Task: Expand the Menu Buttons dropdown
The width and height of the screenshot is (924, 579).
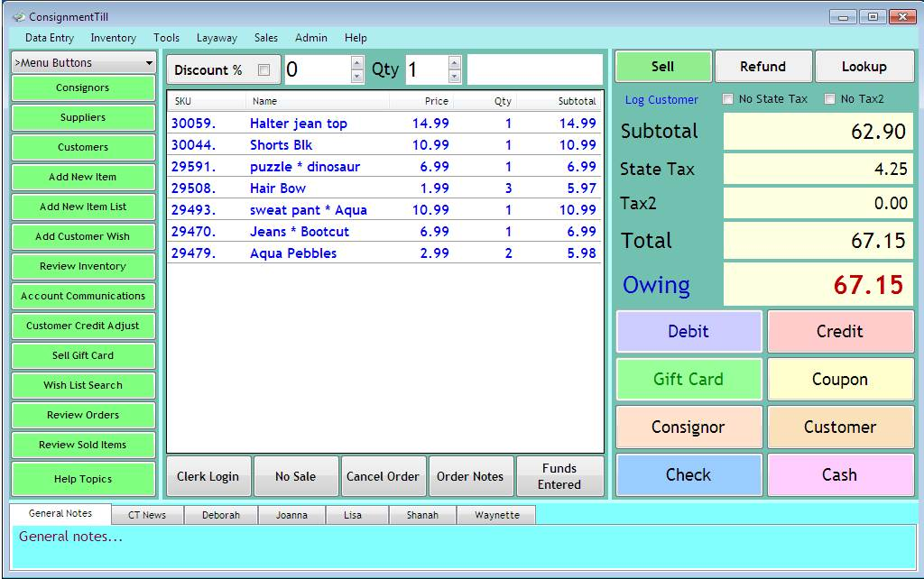Action: (149, 63)
